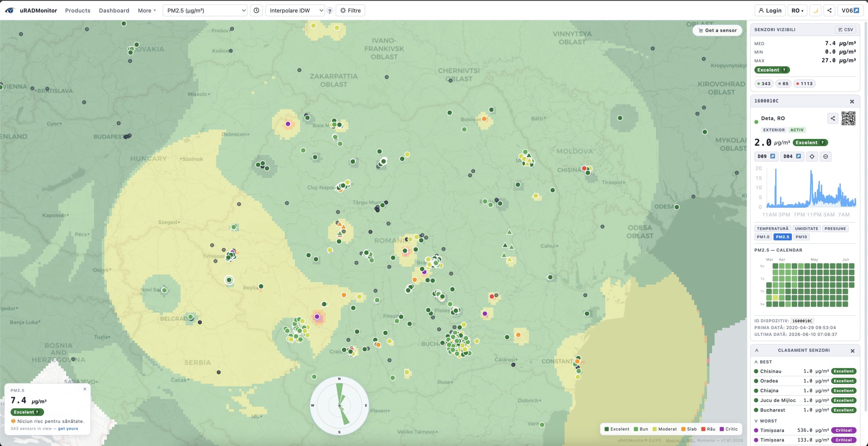This screenshot has width=868, height=446.
Task: Click the Get a sensor button
Action: [717, 31]
